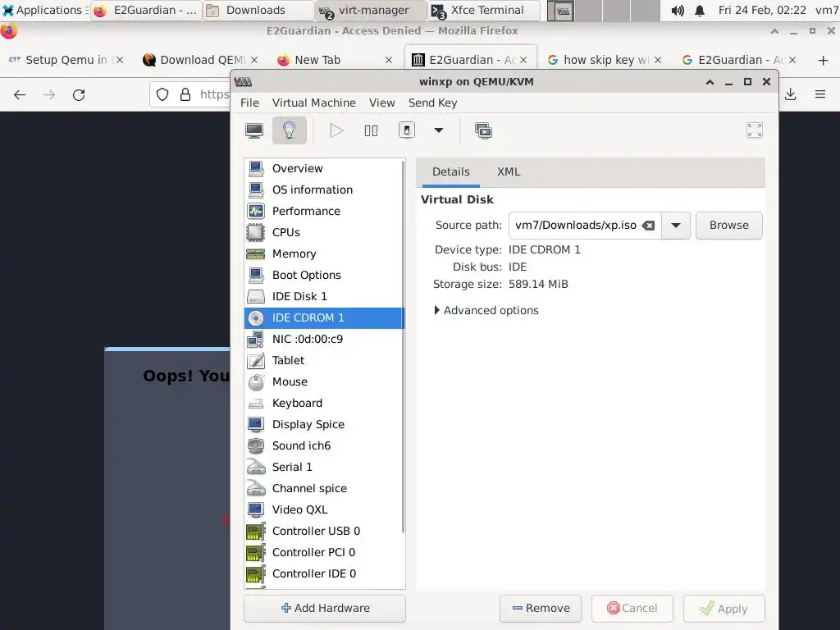The width and height of the screenshot is (840, 630).
Task: Select Video QXL device
Action: pos(324,509)
